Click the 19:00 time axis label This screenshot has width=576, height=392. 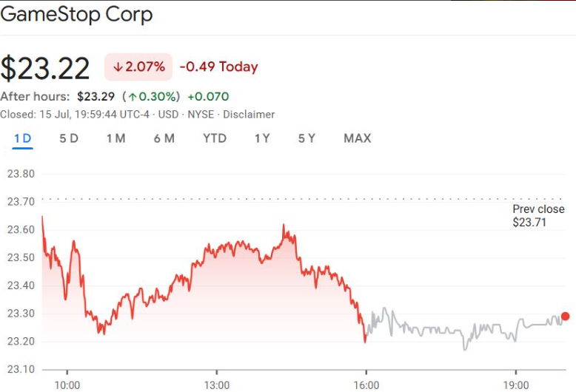tap(515, 385)
